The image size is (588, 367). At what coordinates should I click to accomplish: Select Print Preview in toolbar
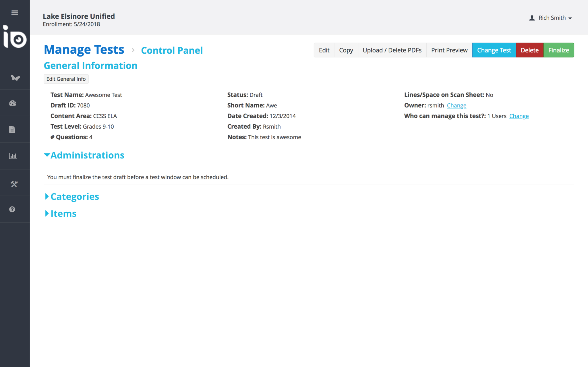(449, 50)
